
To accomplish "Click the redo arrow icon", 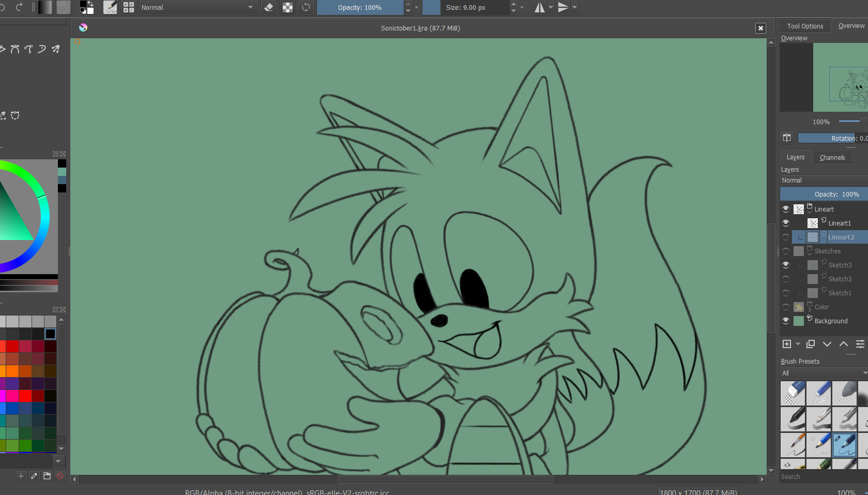I will 19,7.
